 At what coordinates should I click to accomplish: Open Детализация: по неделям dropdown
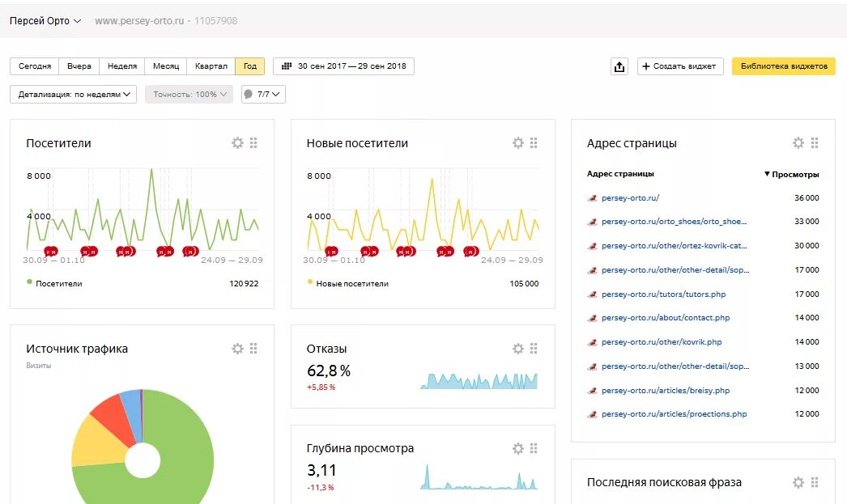pos(74,95)
